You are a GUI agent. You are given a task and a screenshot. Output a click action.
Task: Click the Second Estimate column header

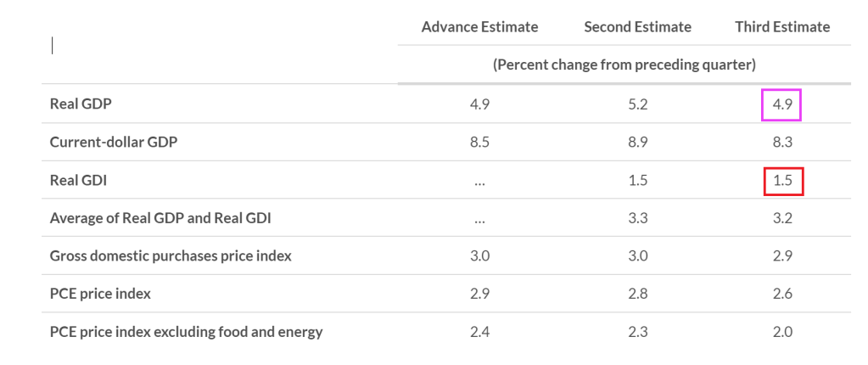[x=637, y=26]
